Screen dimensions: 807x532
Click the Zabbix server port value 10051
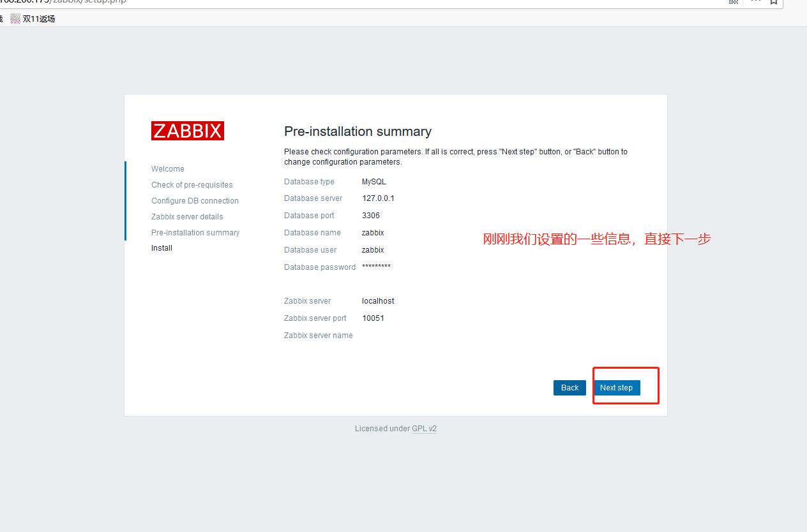pyautogui.click(x=373, y=318)
